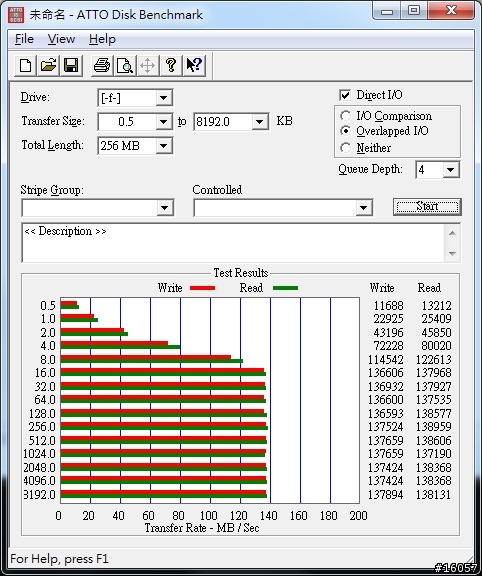Click the write value 137894

[x=386, y=494]
